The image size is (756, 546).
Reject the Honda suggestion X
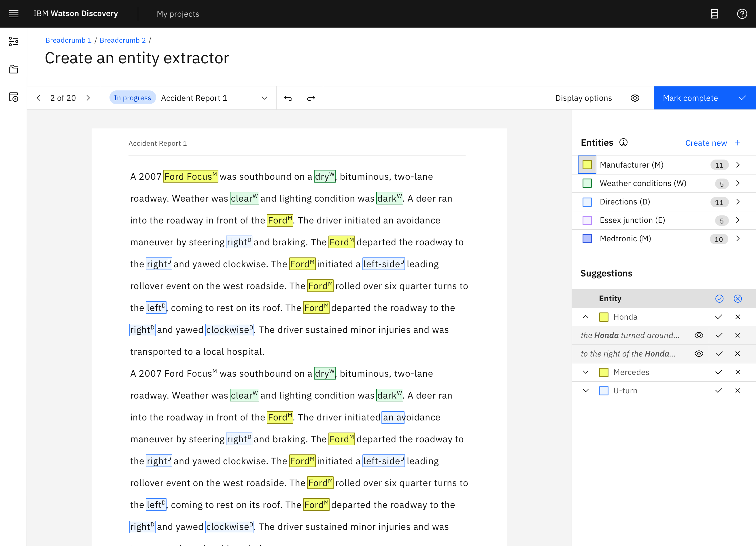[738, 317]
